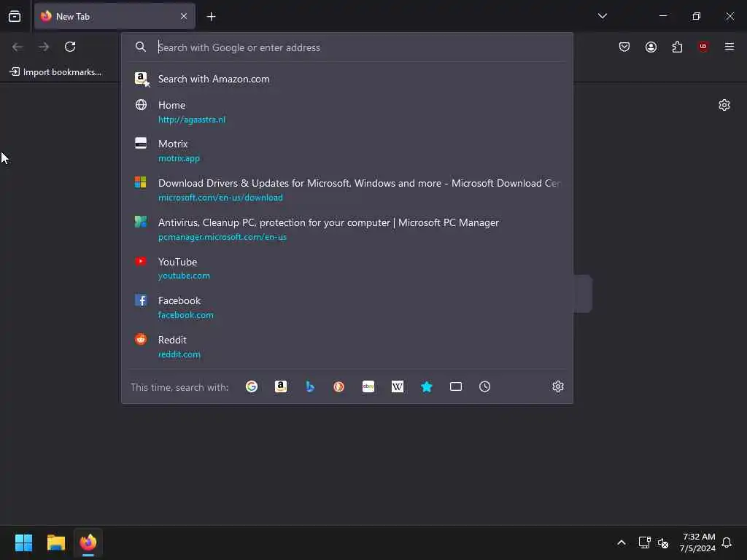Open the taskbar clock showing 7:32 AM
This screenshot has height=560, width=747.
(697, 542)
